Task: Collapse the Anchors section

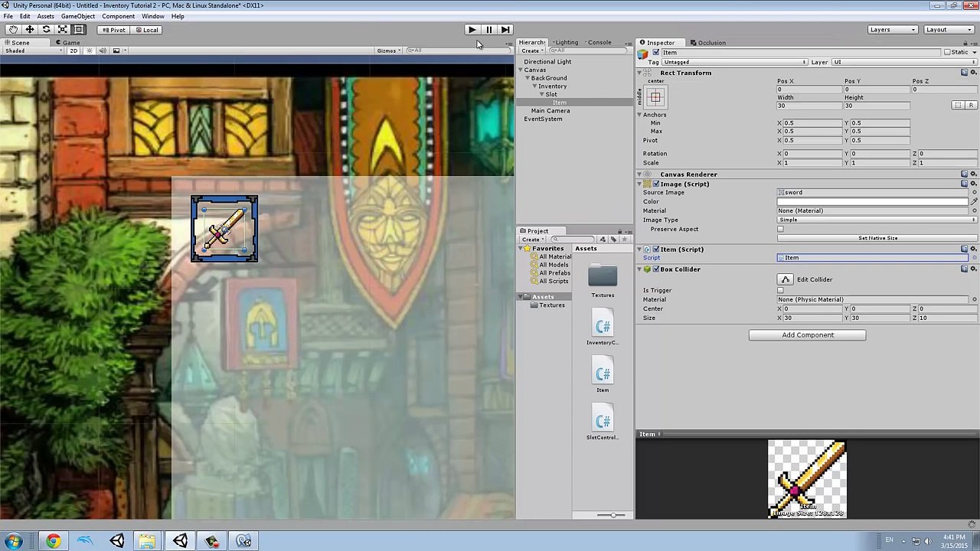Action: point(640,115)
